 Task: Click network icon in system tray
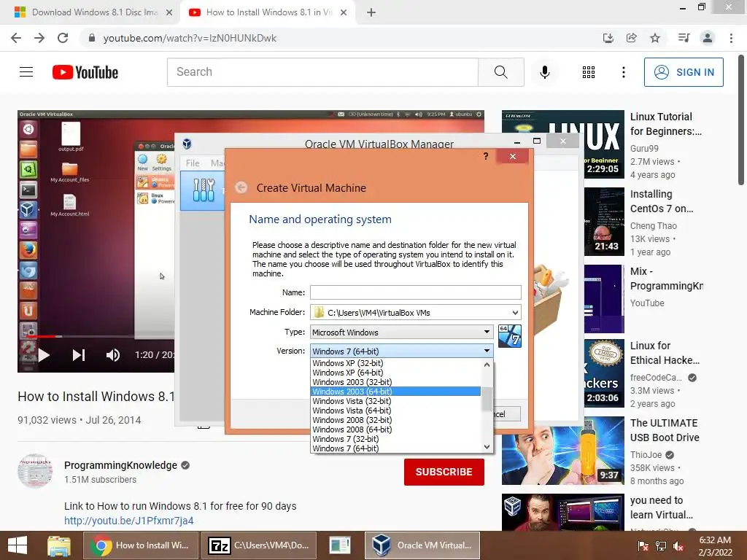click(x=661, y=545)
